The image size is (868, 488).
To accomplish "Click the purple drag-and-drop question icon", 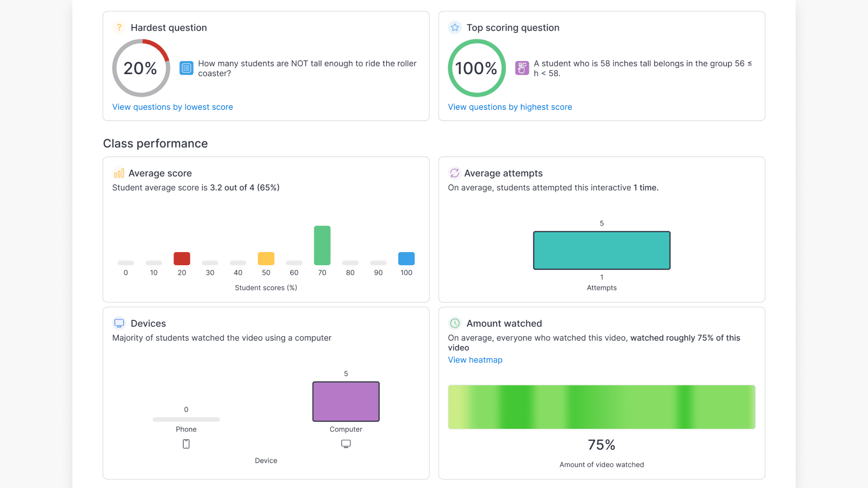I will pyautogui.click(x=522, y=68).
